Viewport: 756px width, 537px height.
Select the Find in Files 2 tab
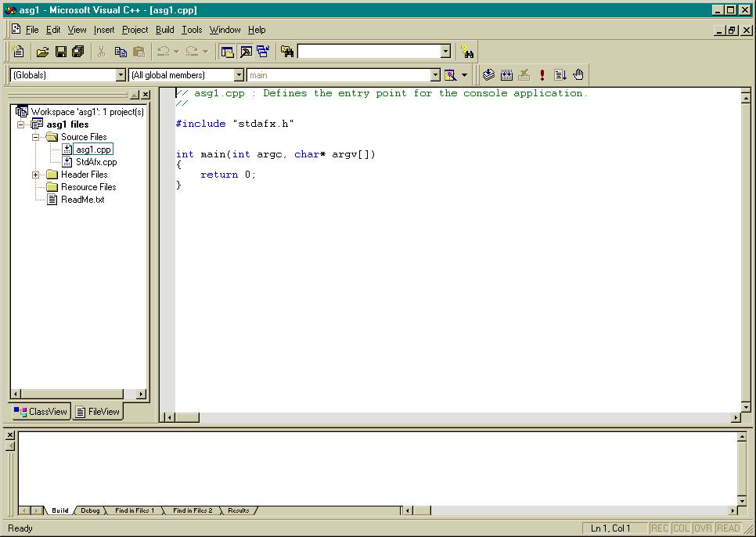point(193,510)
